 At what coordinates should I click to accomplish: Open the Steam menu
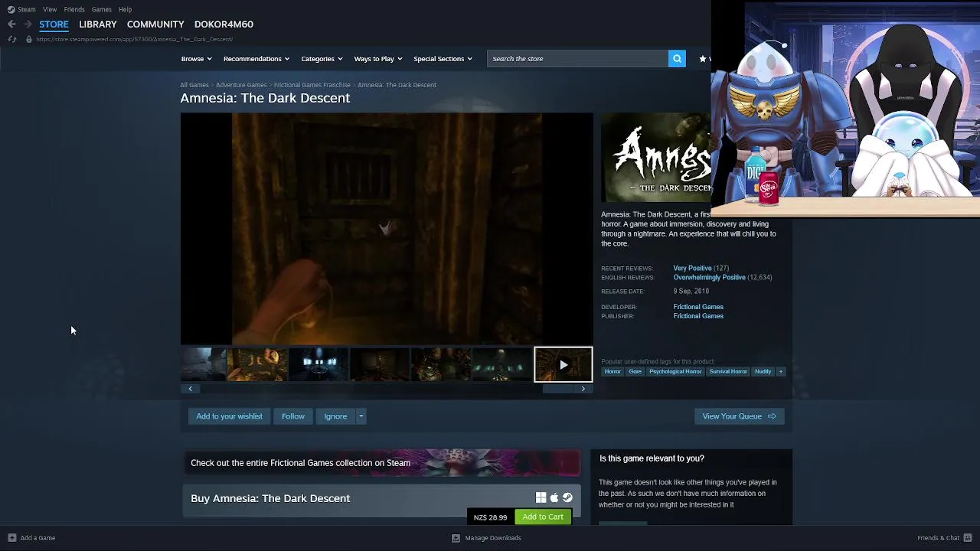[x=27, y=9]
